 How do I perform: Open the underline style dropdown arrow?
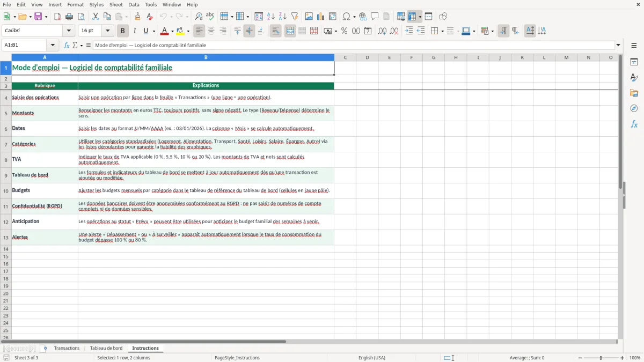pos(153,31)
